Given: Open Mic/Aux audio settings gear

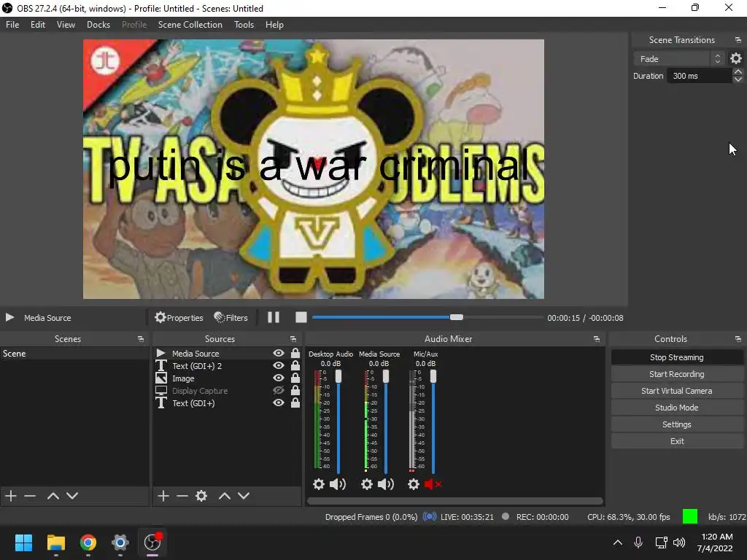Looking at the screenshot, I should pyautogui.click(x=414, y=484).
